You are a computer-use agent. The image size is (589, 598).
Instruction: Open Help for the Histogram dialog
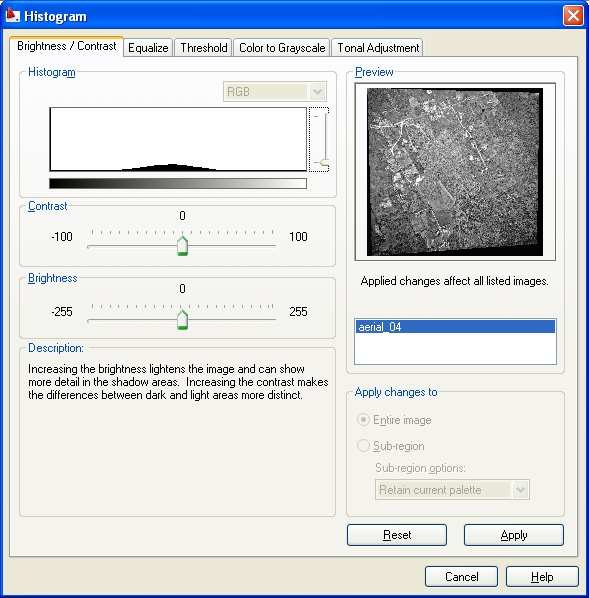tap(542, 577)
